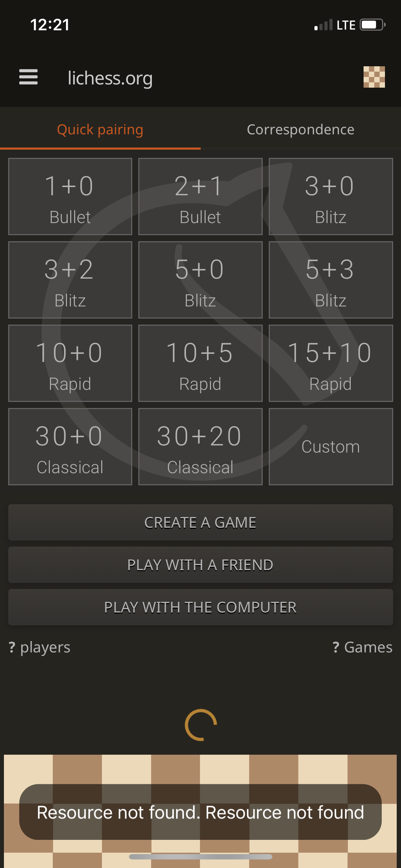Open the Custom time control option
401x868 pixels.
[330, 446]
